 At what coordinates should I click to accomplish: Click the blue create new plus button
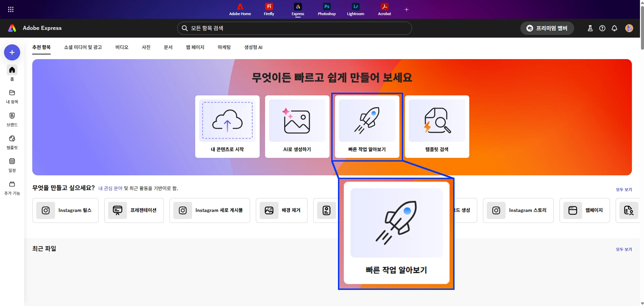pos(12,52)
